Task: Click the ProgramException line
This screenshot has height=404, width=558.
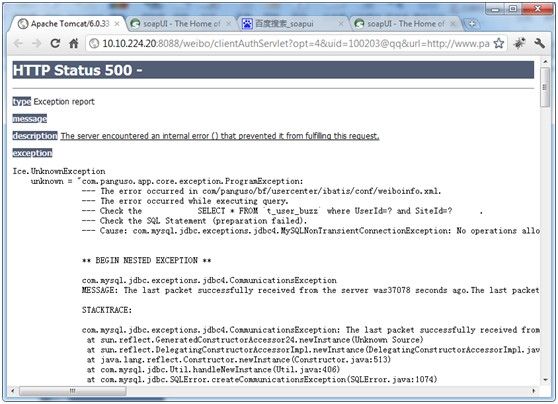Action: pos(167,182)
